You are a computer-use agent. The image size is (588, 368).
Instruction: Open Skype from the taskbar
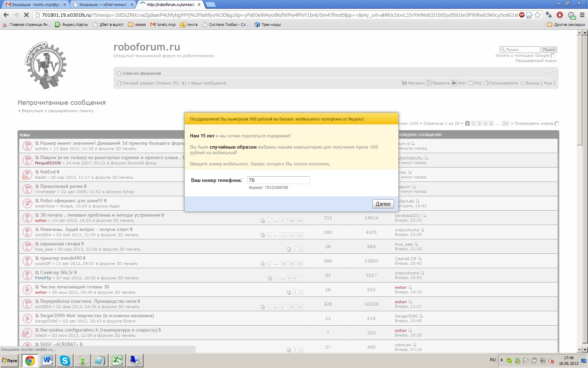point(65,360)
